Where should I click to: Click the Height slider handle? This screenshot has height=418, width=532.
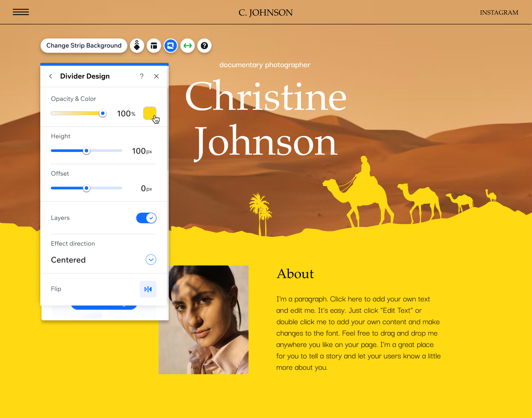tap(87, 151)
